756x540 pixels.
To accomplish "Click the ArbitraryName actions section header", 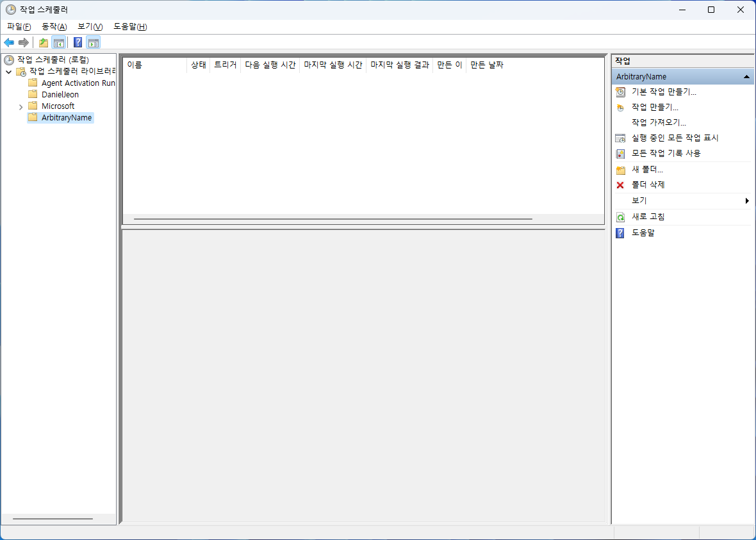I will coord(683,77).
